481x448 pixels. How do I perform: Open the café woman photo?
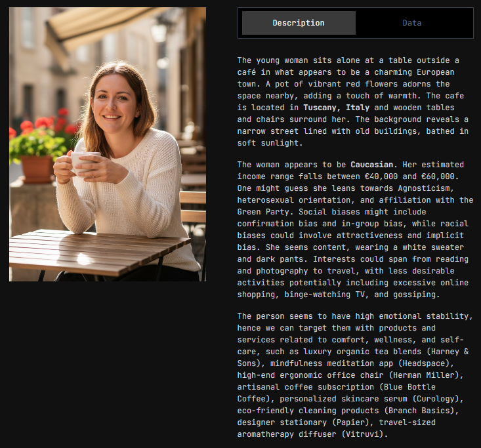tap(108, 144)
